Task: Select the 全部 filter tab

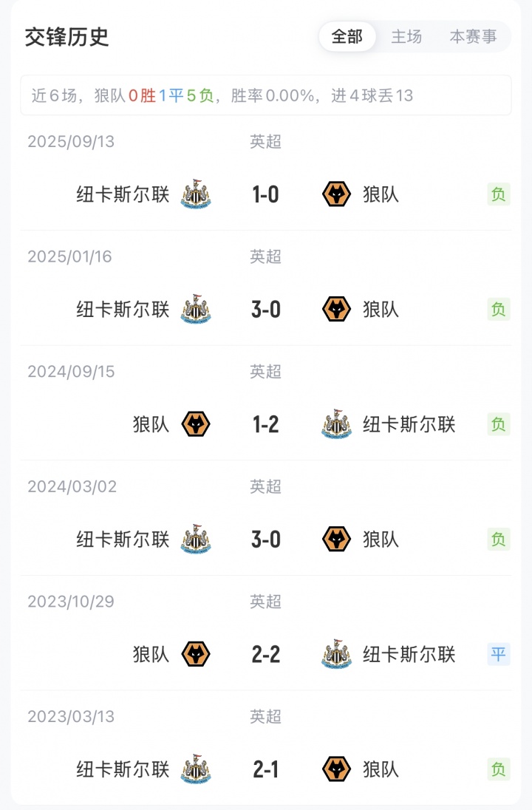Action: 347,37
